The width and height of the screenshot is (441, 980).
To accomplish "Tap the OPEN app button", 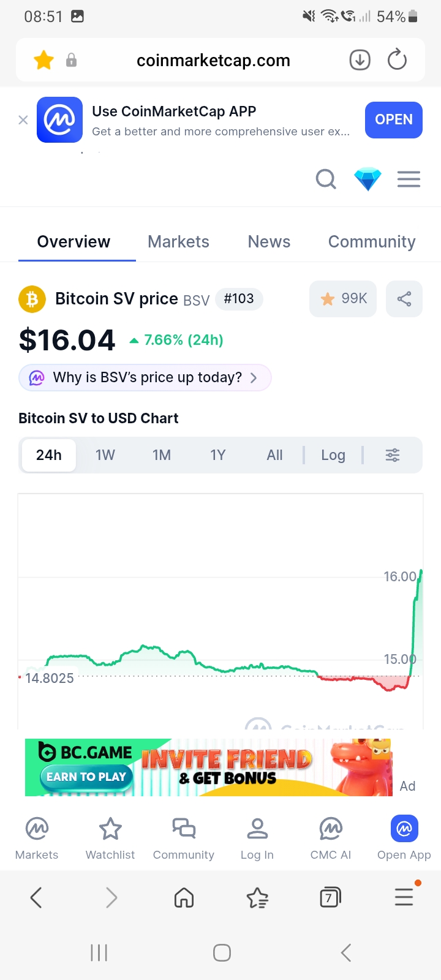I will pyautogui.click(x=394, y=119).
